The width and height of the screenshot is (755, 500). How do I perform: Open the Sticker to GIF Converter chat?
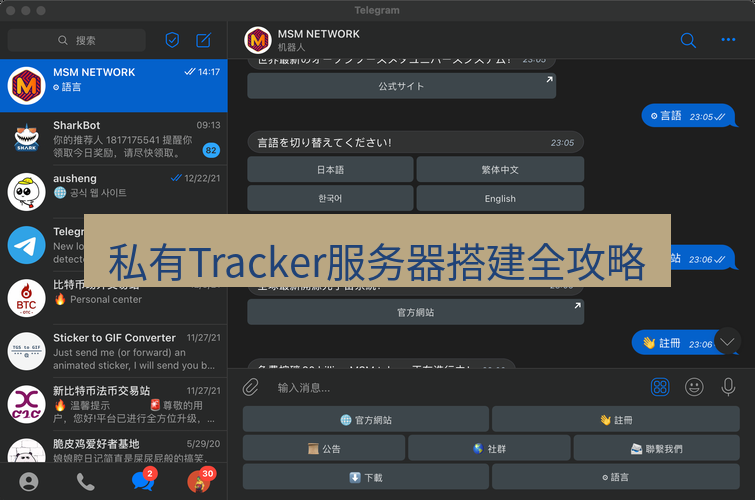coord(114,351)
